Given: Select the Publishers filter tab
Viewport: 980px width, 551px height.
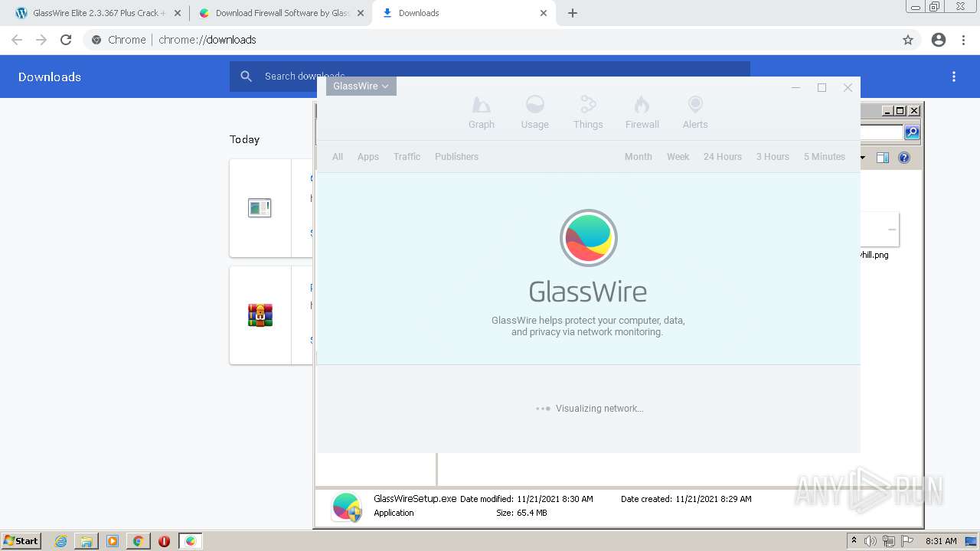Looking at the screenshot, I should pos(456,157).
